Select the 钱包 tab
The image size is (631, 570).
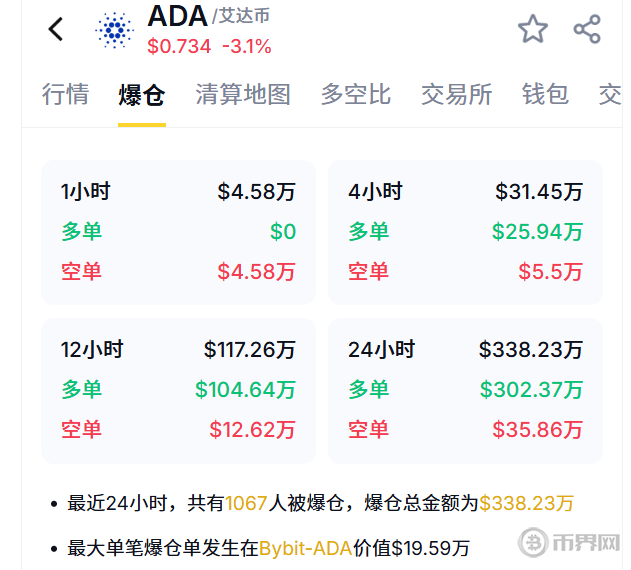[x=545, y=94]
